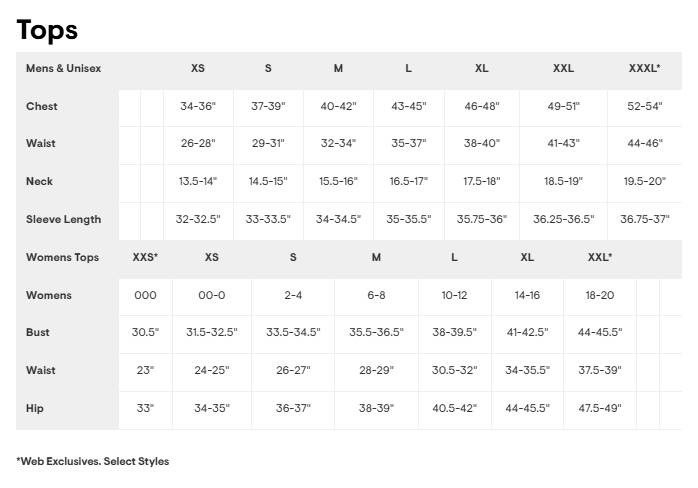This screenshot has height=488, width=698.
Task: Select the 18-20 womens size cell
Action: coord(599,295)
